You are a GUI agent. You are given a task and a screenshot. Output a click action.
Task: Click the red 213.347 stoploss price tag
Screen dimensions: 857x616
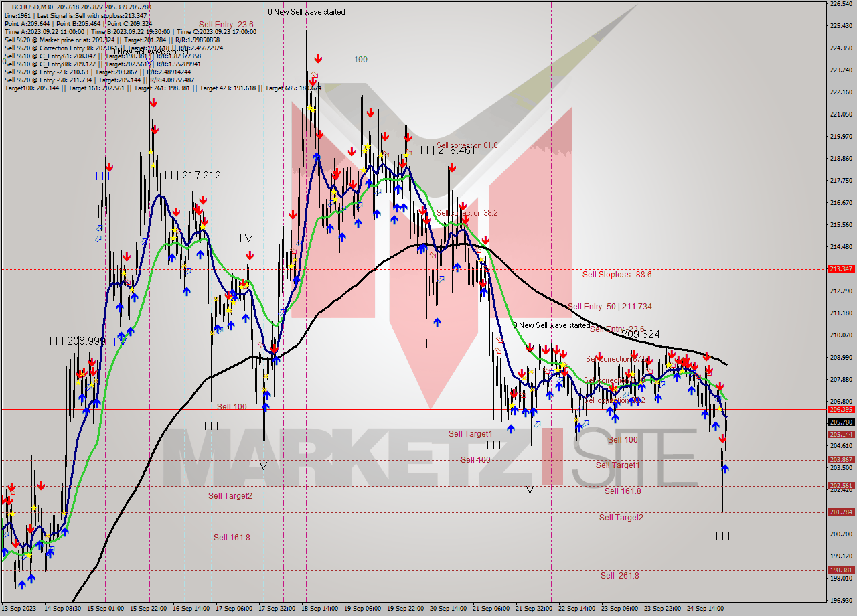tap(841, 268)
